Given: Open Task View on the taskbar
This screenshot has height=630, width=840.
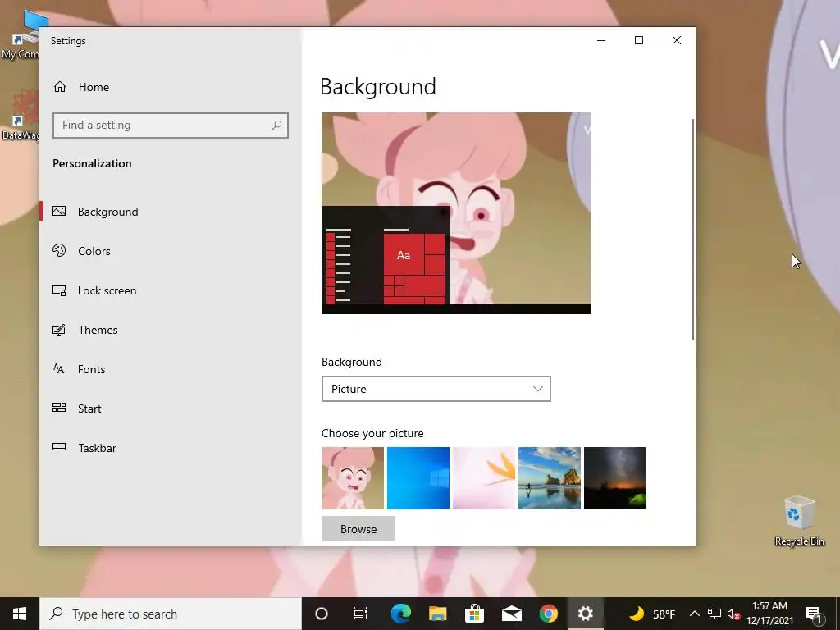Looking at the screenshot, I should pos(361,614).
